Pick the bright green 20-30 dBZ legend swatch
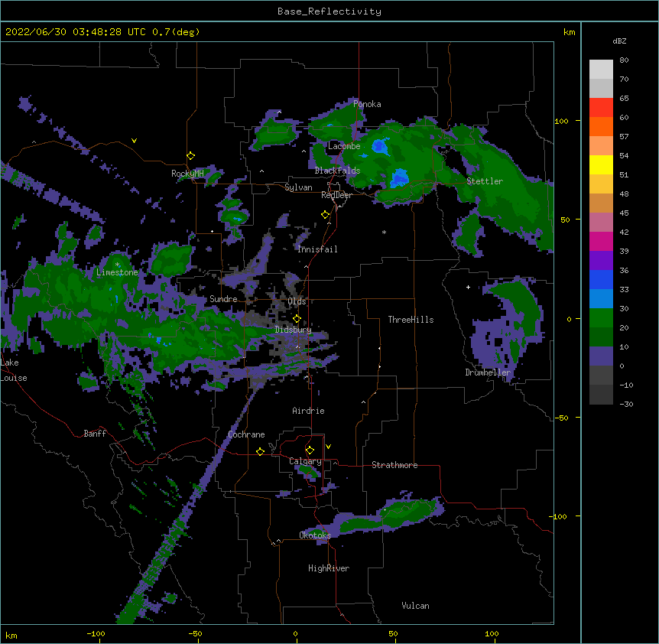 click(601, 318)
